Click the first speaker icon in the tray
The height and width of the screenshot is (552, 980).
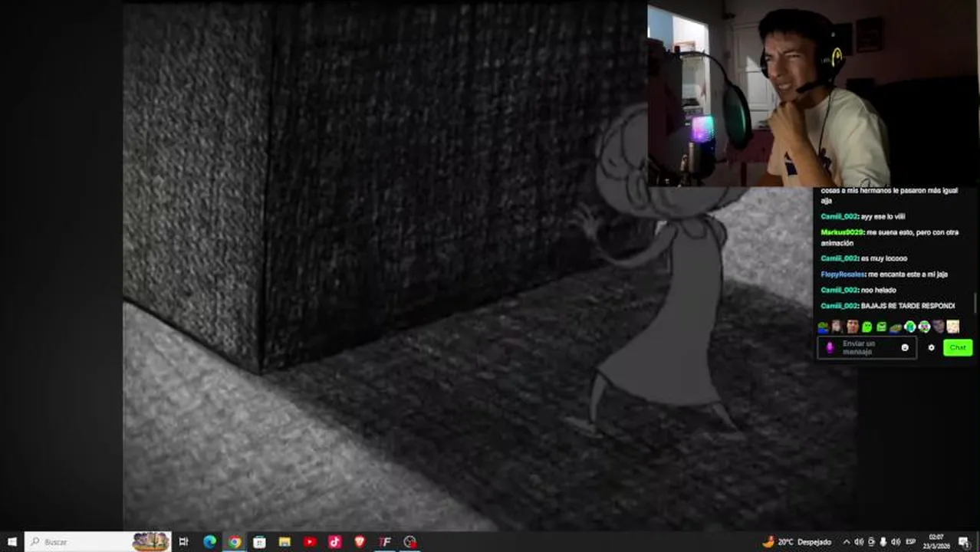pyautogui.click(x=859, y=542)
